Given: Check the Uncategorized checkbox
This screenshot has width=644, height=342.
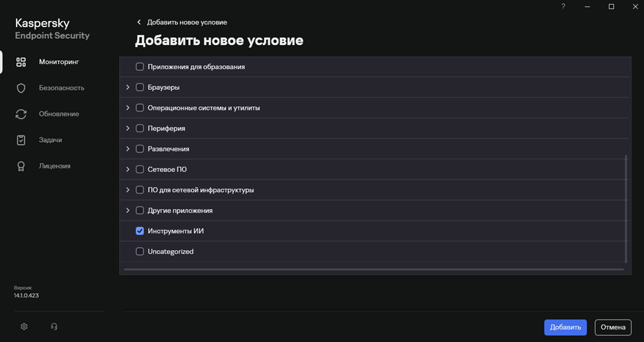Looking at the screenshot, I should [139, 252].
